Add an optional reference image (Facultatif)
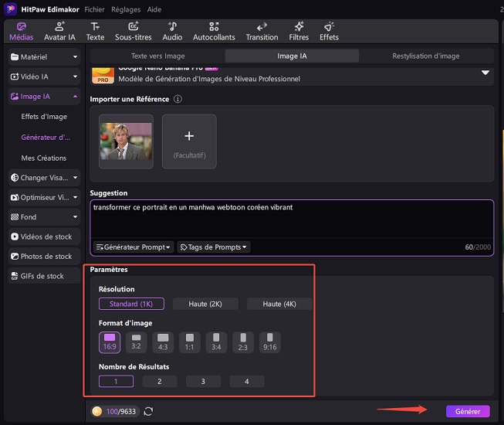Image resolution: width=504 pixels, height=425 pixels. click(189, 141)
